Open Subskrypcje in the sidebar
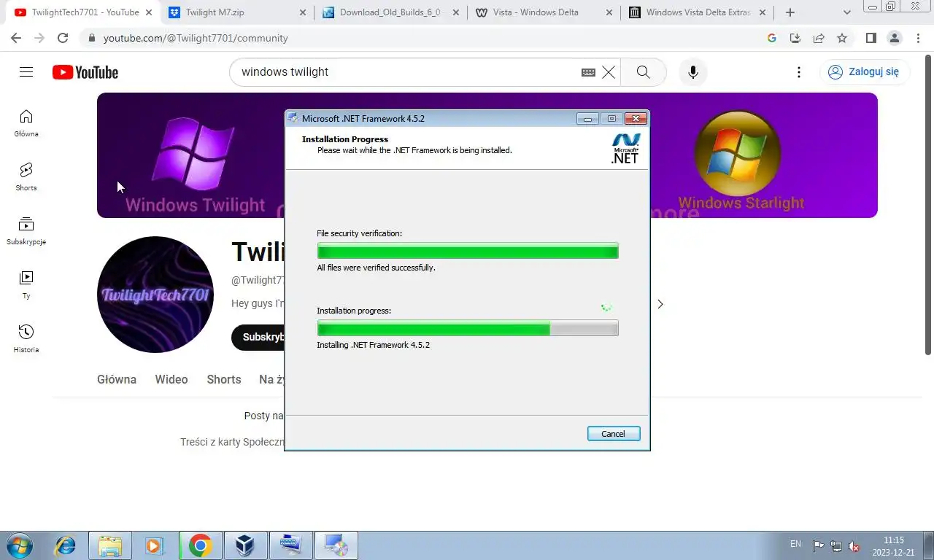 [26, 231]
